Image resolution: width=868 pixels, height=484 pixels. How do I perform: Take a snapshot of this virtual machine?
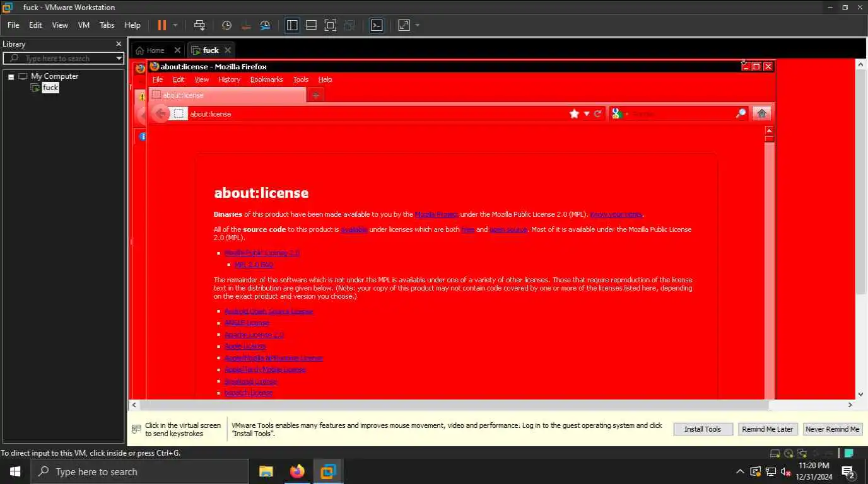click(x=226, y=25)
